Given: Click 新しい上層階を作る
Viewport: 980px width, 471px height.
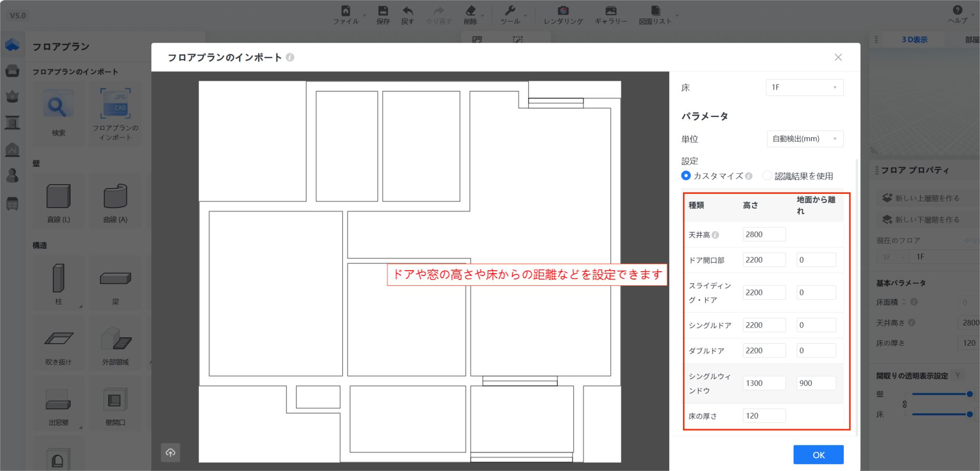Looking at the screenshot, I should (x=921, y=198).
